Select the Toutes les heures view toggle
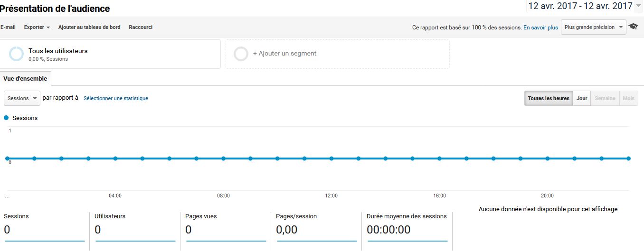 coord(549,98)
